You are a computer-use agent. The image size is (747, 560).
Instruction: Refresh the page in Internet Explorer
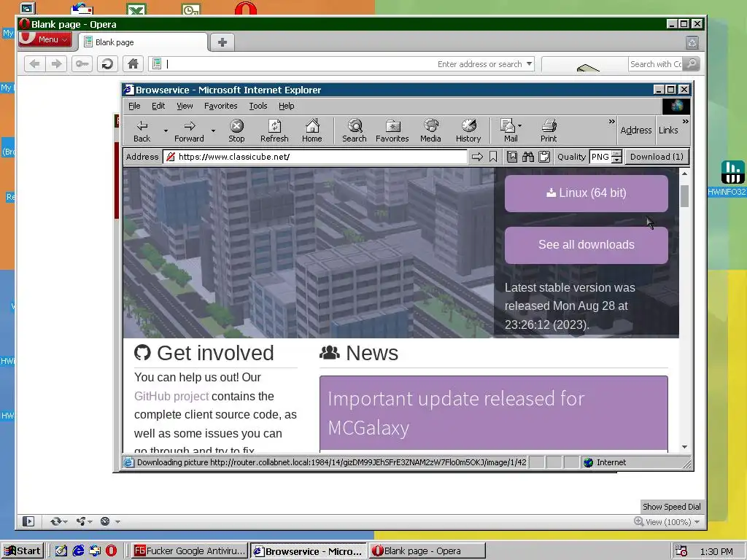point(274,131)
